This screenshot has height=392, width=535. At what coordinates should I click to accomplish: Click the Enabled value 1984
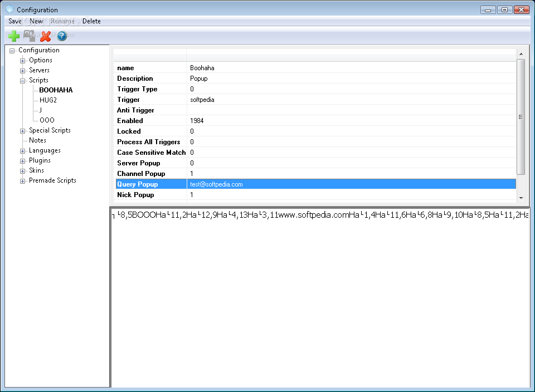(x=352, y=121)
